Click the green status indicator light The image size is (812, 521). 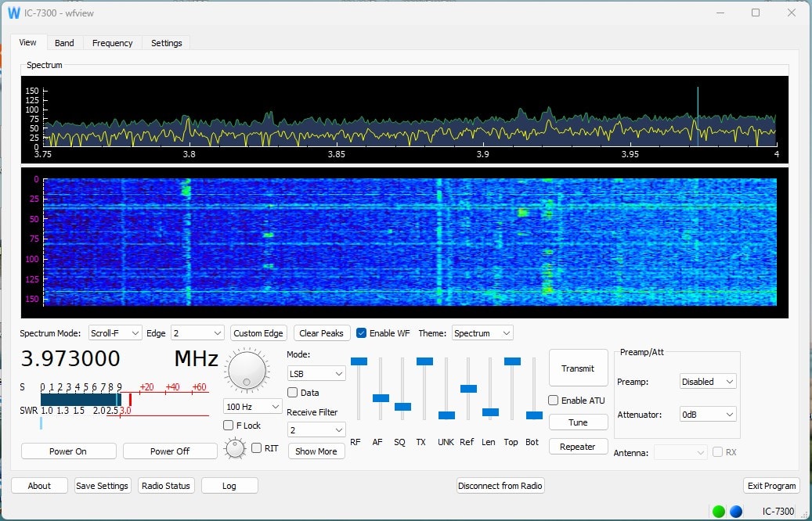point(718,511)
